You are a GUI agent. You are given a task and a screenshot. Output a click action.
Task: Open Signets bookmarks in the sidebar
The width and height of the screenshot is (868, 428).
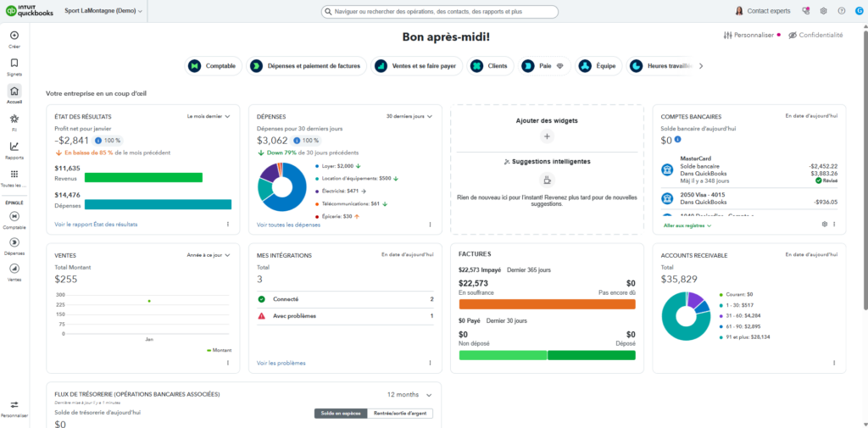coord(14,63)
